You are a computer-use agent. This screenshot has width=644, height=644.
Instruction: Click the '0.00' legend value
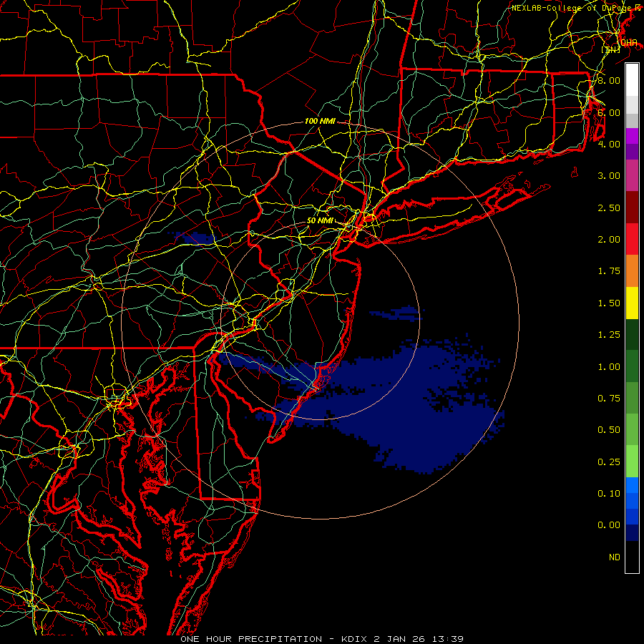point(609,525)
